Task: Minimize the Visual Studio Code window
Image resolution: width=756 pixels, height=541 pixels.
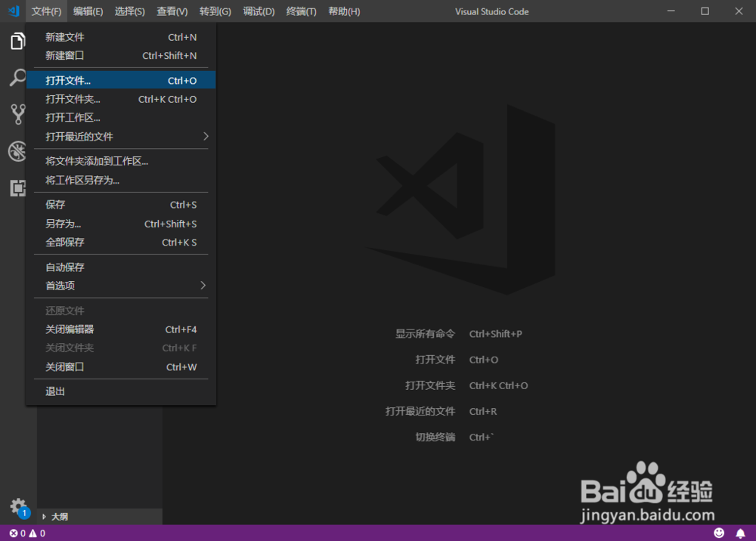Action: coord(671,11)
